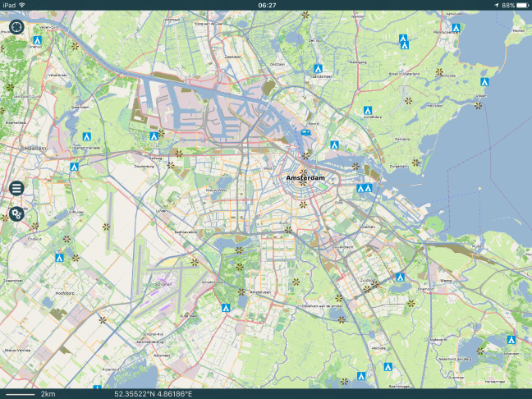Open the settings gears button

16,215
